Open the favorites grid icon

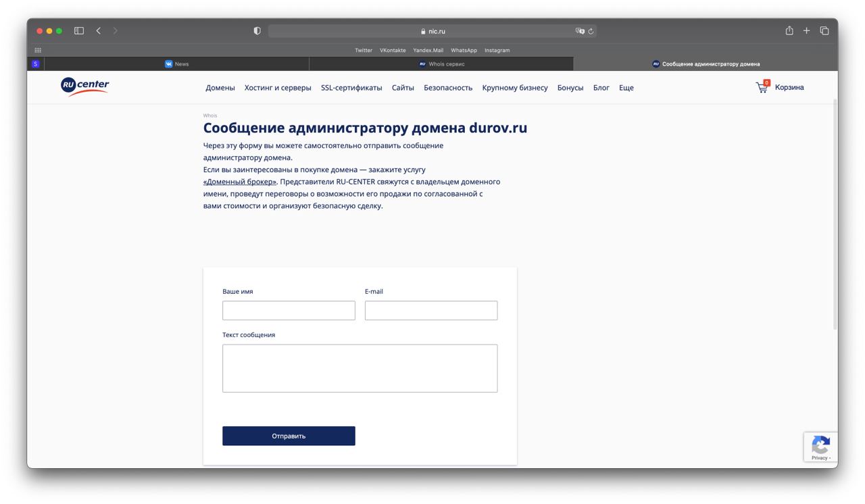pos(38,50)
